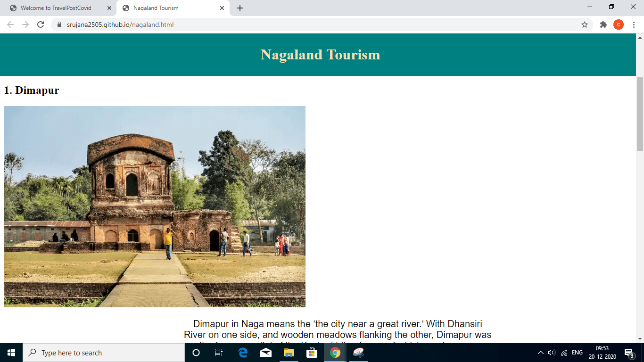Open Task View on taskbar
Screen dimensions: 644x362
(219, 353)
